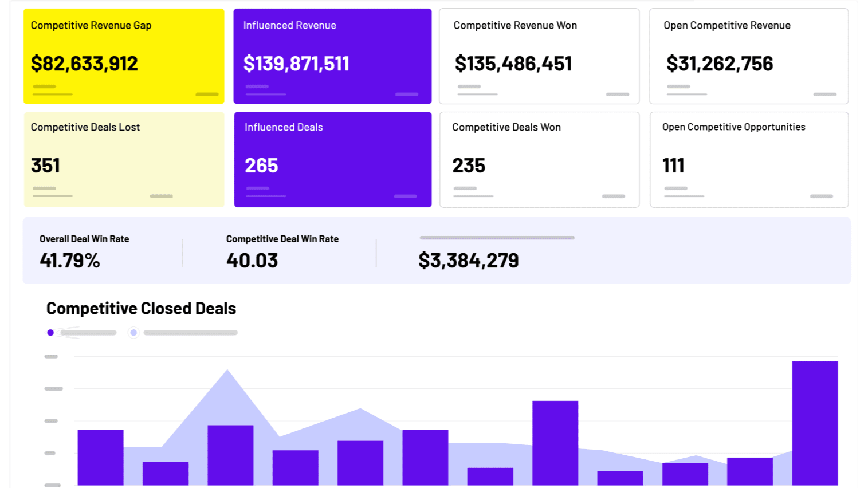Select the 41.79% win rate value
Screen dimensions: 868x488
[x=70, y=261]
